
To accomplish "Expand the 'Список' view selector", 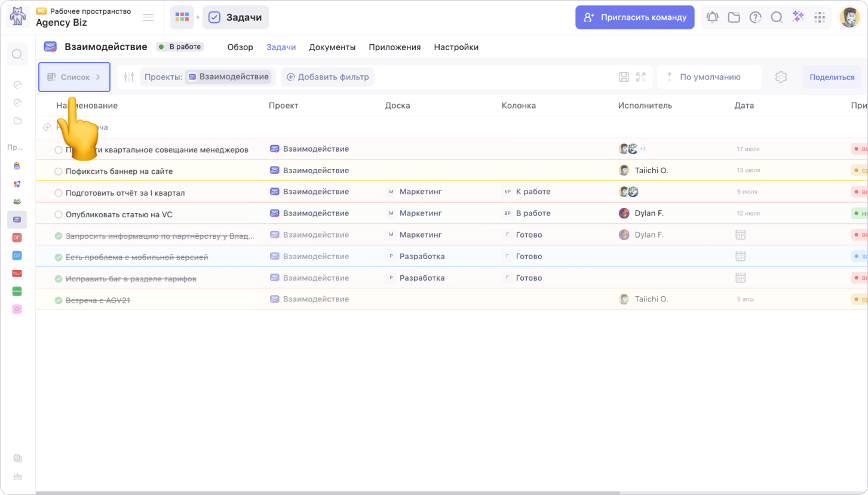I will [74, 77].
